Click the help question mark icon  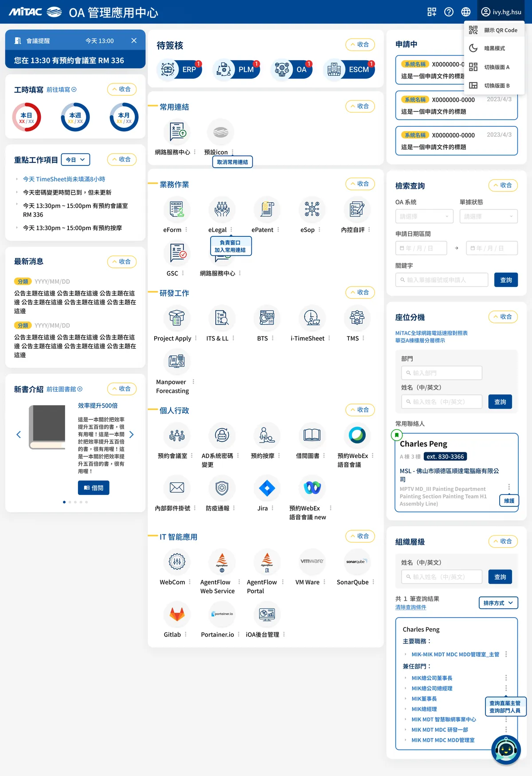(x=449, y=12)
